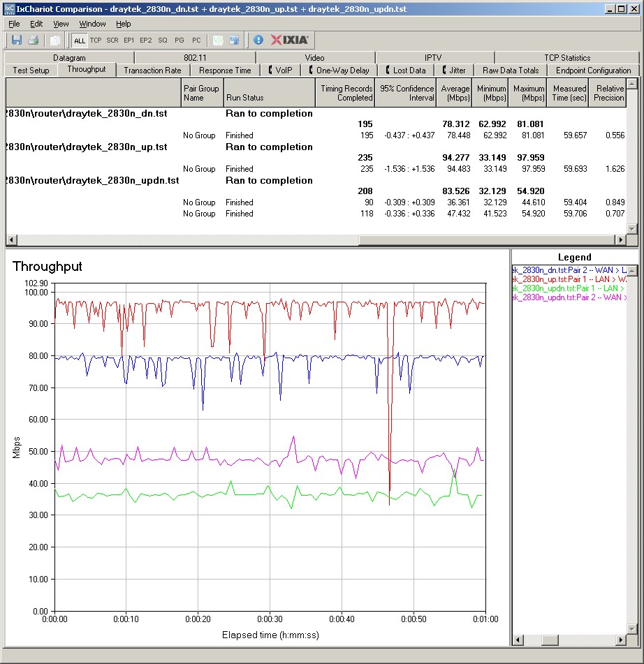644x664 pixels.
Task: Switch to the Video tab
Action: click(315, 57)
